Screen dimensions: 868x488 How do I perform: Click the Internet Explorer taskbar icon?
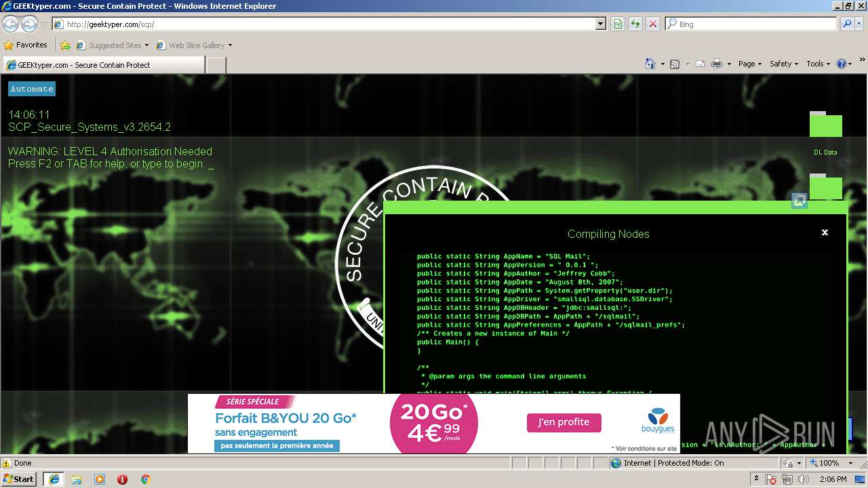pos(54,479)
